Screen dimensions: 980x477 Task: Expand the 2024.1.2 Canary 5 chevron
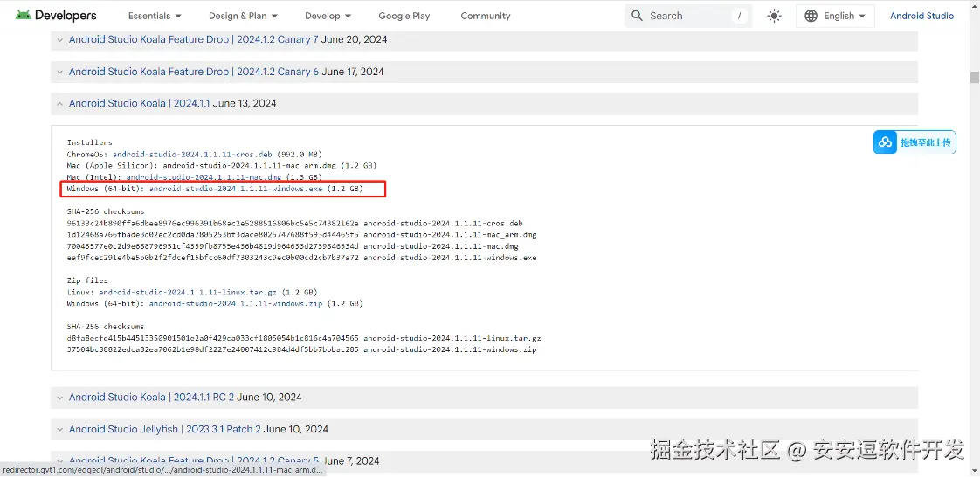(x=60, y=461)
